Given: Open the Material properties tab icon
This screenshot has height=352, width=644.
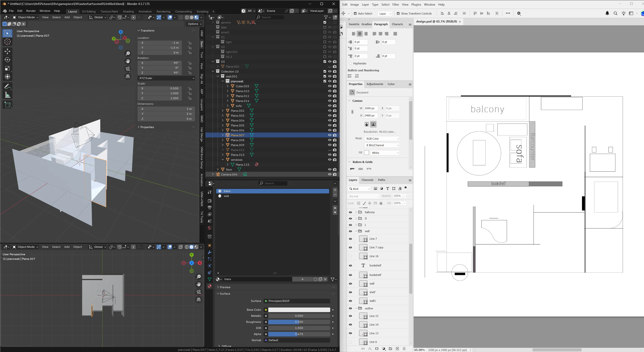Looking at the screenshot, I should pyautogui.click(x=209, y=286).
